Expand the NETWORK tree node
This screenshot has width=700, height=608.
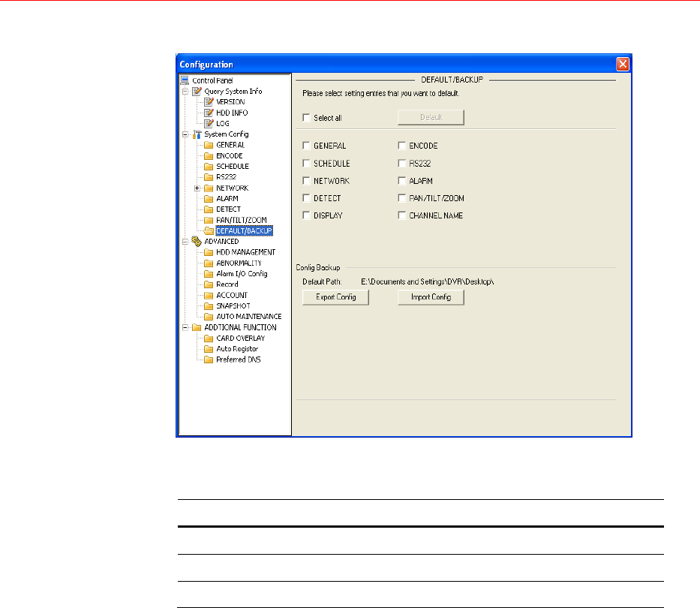click(197, 188)
